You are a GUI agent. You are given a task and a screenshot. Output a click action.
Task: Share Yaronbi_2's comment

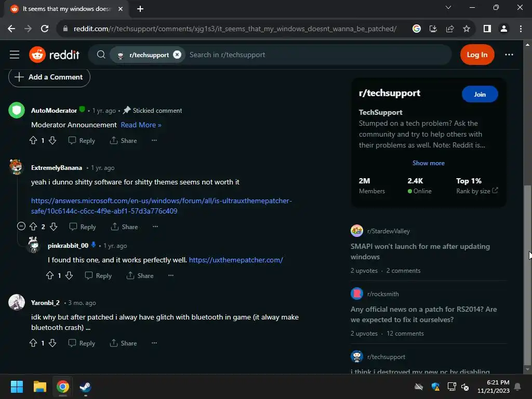pyautogui.click(x=123, y=343)
